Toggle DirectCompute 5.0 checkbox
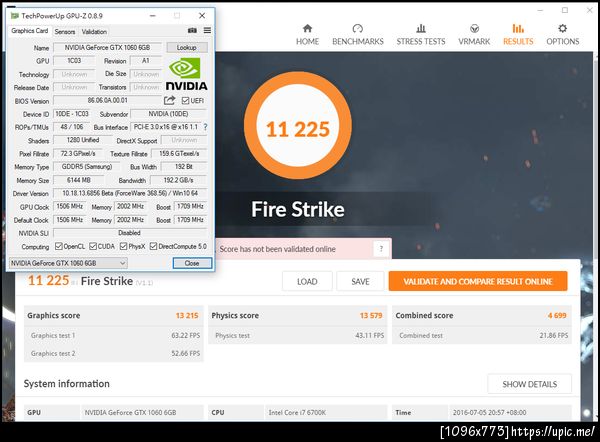The image size is (600, 442). click(153, 246)
